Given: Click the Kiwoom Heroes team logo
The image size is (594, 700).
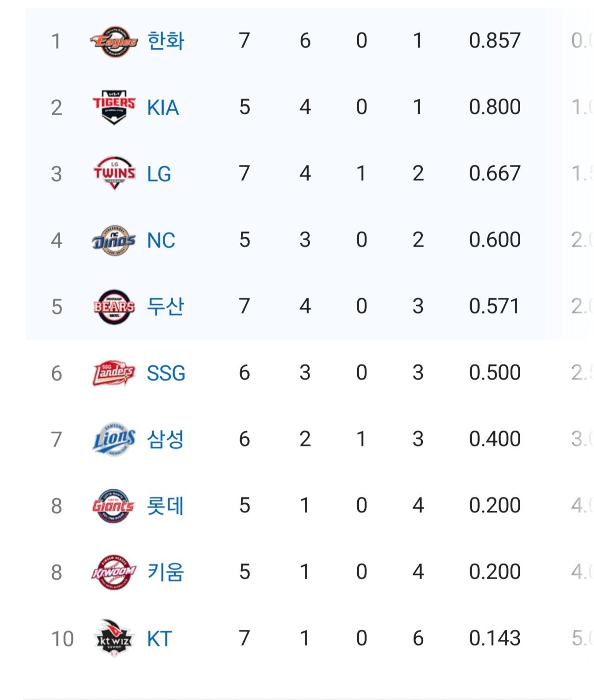Looking at the screenshot, I should point(114,572).
